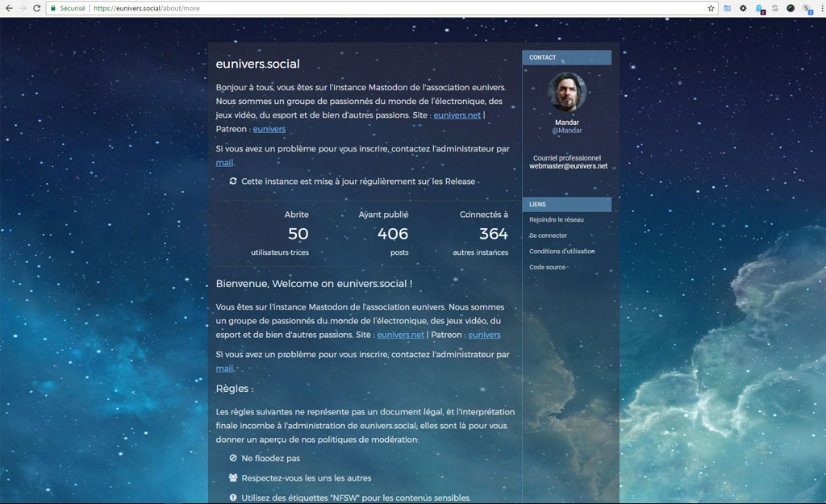Viewport: 826px width, 504px height.
Task: Click the 406 posts count
Action: 393,234
